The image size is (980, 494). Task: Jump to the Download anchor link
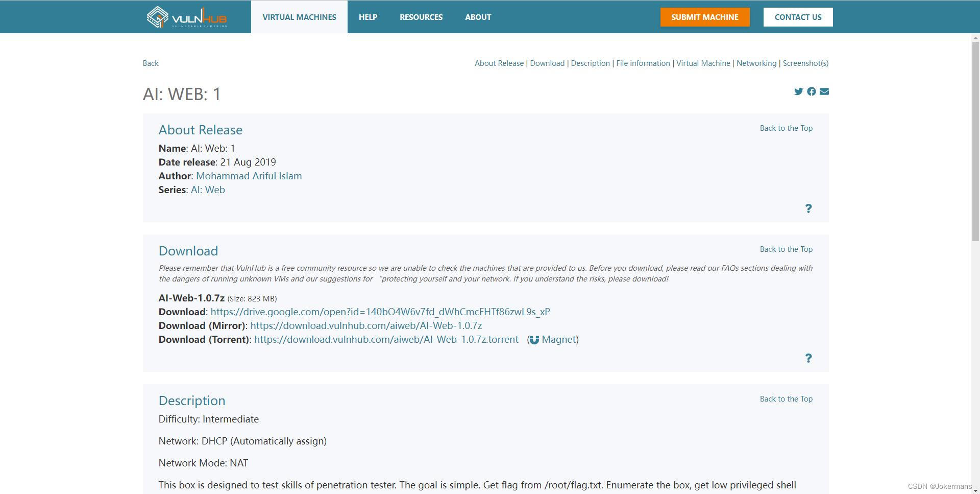[x=547, y=63]
